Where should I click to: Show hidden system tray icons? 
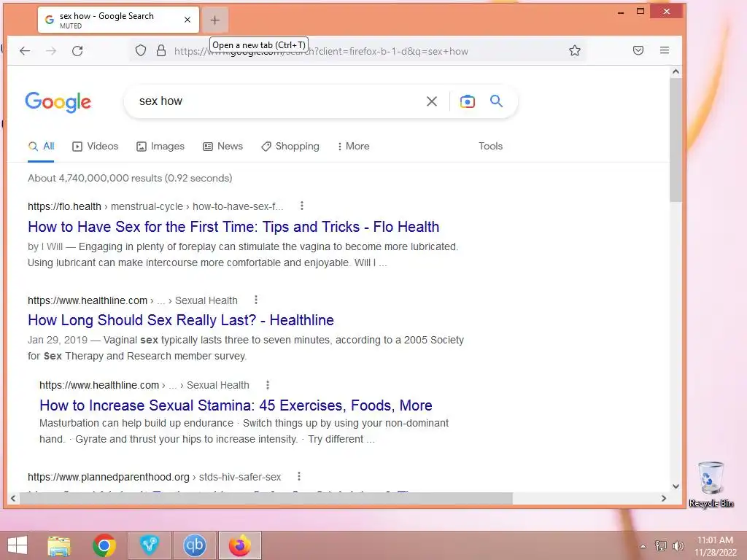pos(643,546)
